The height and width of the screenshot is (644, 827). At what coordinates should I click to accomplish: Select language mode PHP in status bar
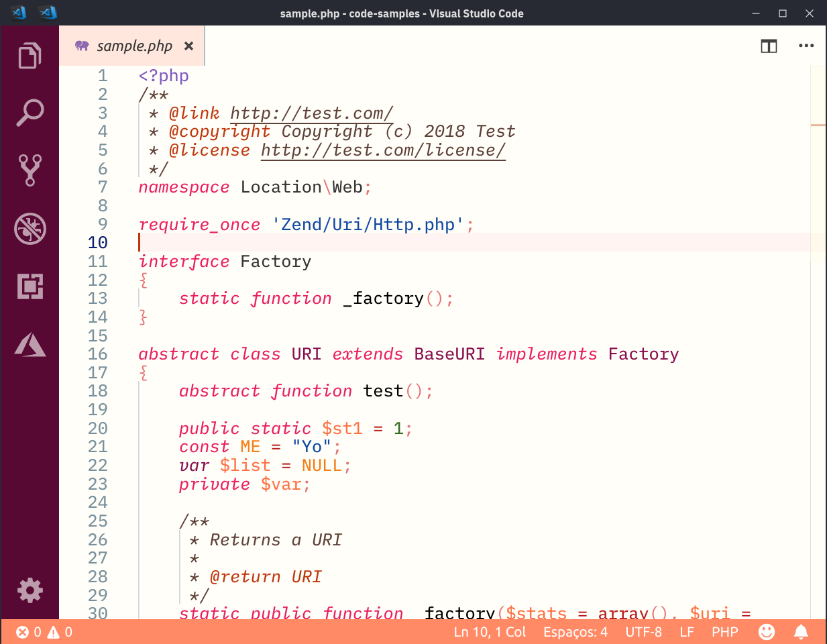[x=725, y=632]
